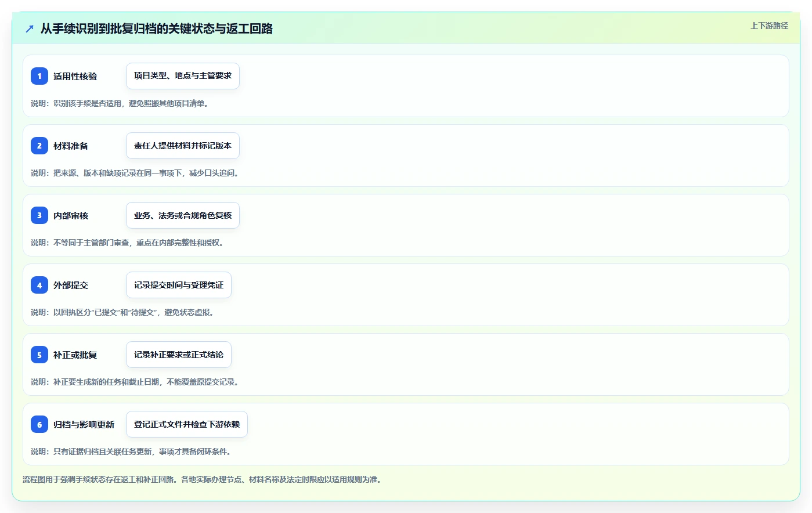Click the 上下游路径 label in header
812x513 pixels.
click(769, 26)
